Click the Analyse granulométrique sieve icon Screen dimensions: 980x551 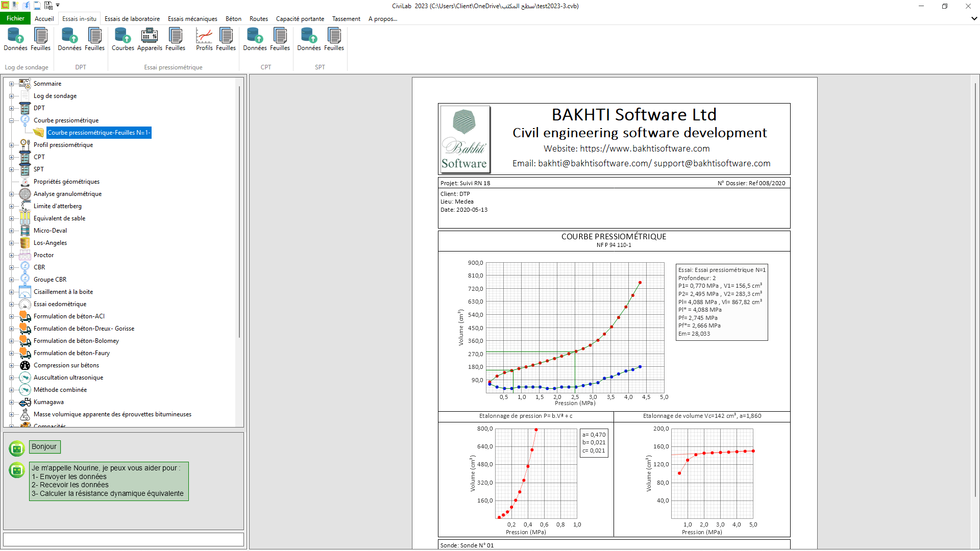click(x=25, y=194)
